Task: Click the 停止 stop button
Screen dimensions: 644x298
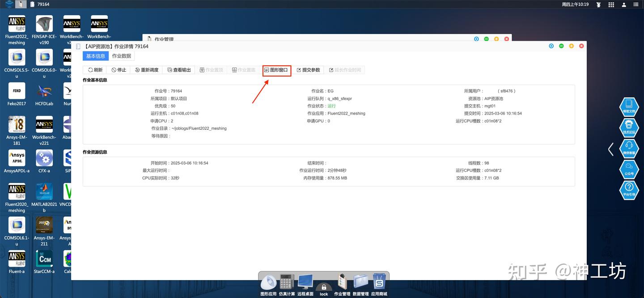Action: pyautogui.click(x=119, y=70)
